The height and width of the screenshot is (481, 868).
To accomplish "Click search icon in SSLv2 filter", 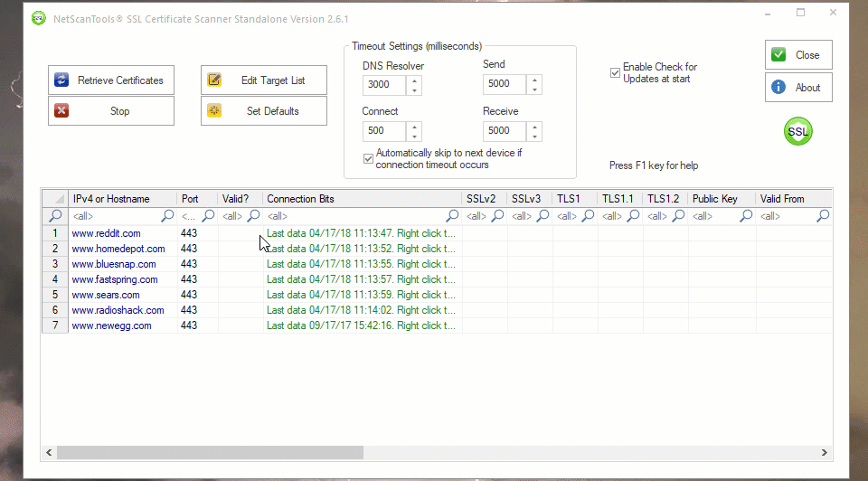I will pos(497,216).
